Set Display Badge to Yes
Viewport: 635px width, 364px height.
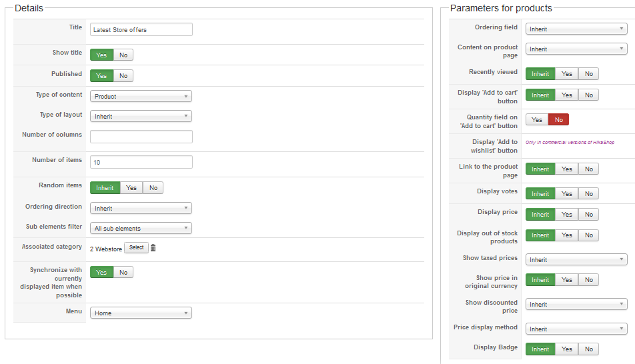point(566,349)
